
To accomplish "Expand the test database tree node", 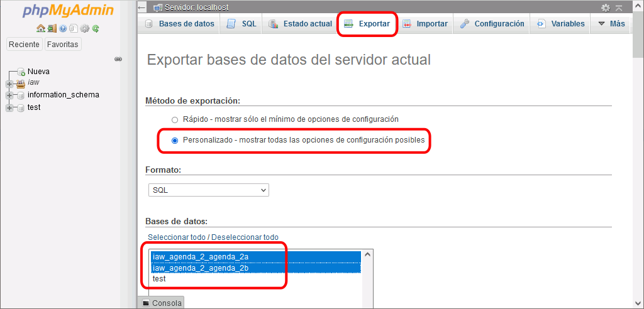I will click(x=9, y=108).
